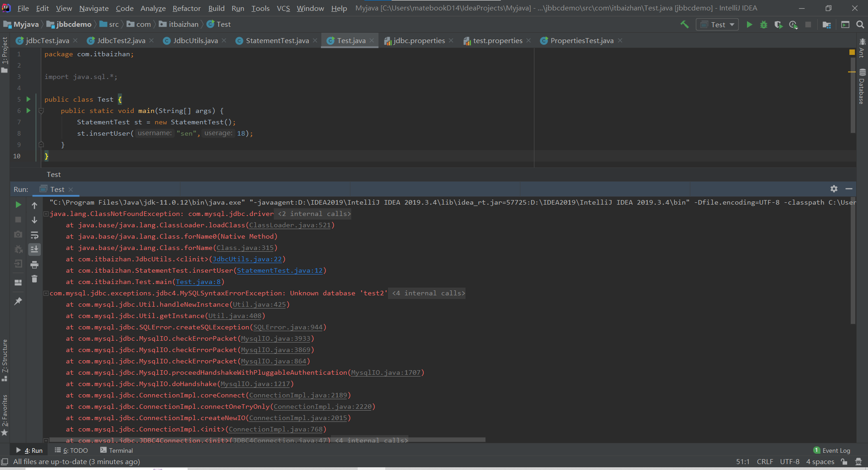Close the jdbcTest.java tab
The width and height of the screenshot is (868, 470).
point(75,40)
